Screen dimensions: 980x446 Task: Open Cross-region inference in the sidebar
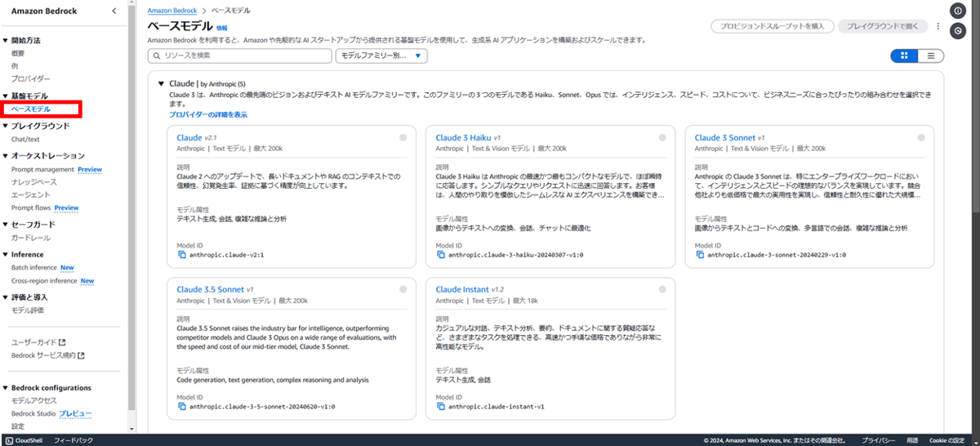tap(44, 280)
